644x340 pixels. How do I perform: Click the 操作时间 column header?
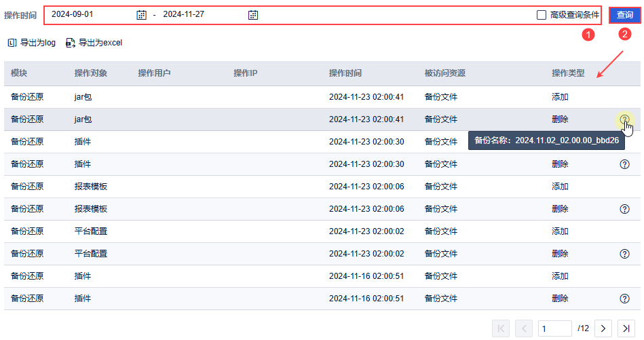pos(345,73)
